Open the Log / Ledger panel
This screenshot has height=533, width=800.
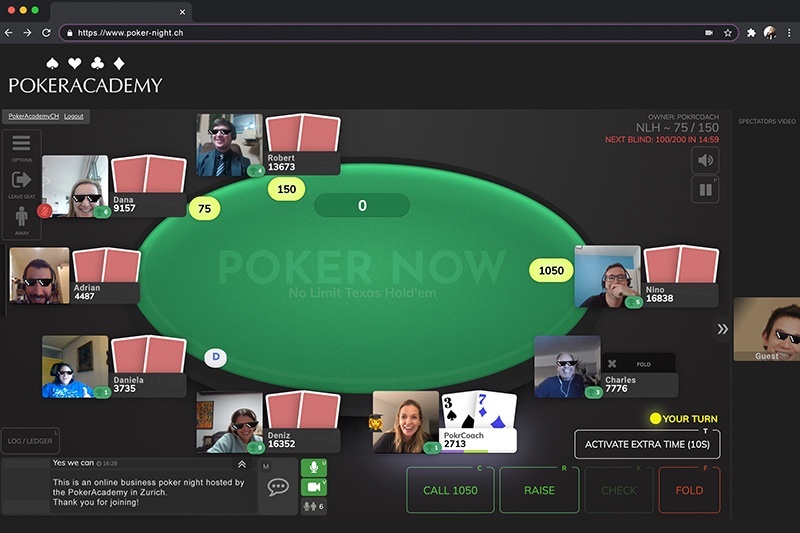(x=30, y=441)
